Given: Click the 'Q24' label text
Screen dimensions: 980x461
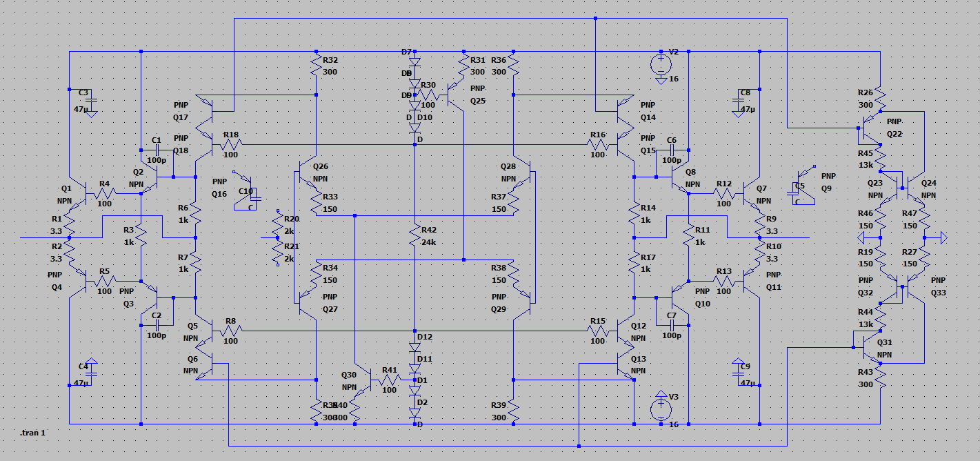Looking at the screenshot, I should pyautogui.click(x=929, y=183).
